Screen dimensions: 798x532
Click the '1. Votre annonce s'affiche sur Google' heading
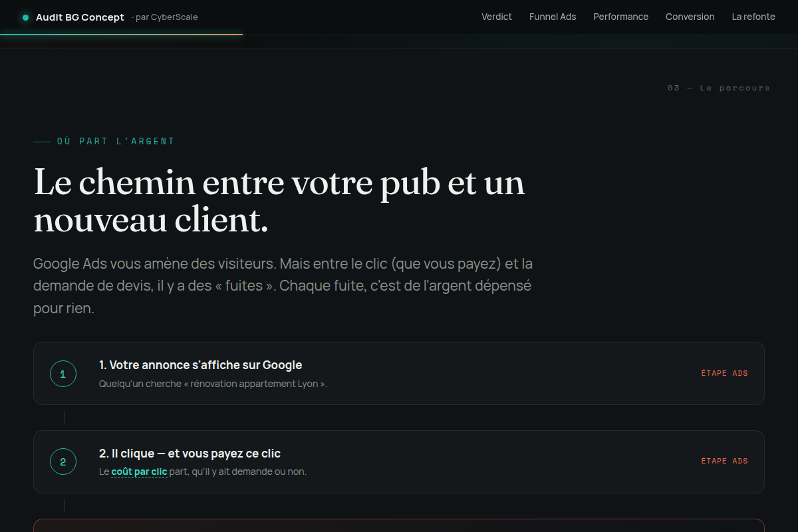click(200, 365)
